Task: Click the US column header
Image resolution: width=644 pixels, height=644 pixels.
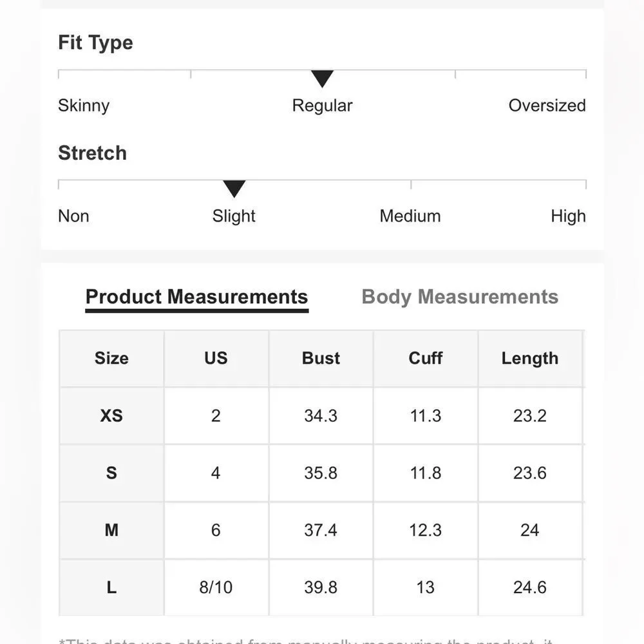Action: click(216, 358)
